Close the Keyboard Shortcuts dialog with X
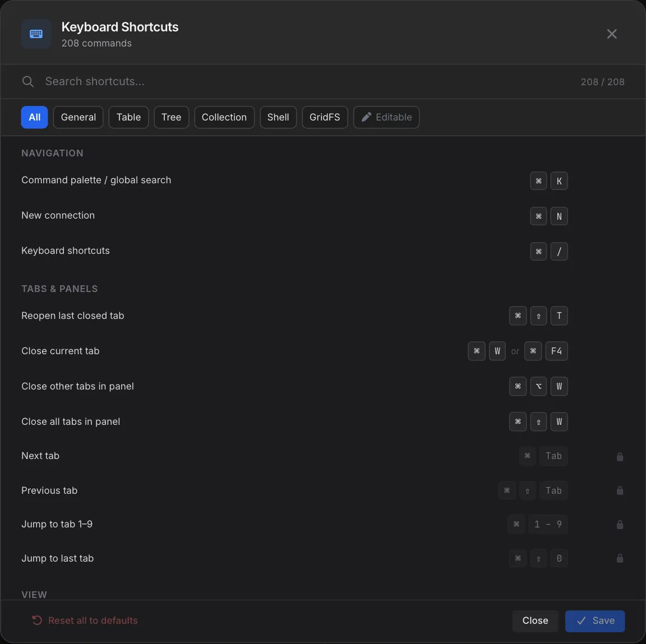Viewport: 646px width, 644px height. [x=611, y=34]
